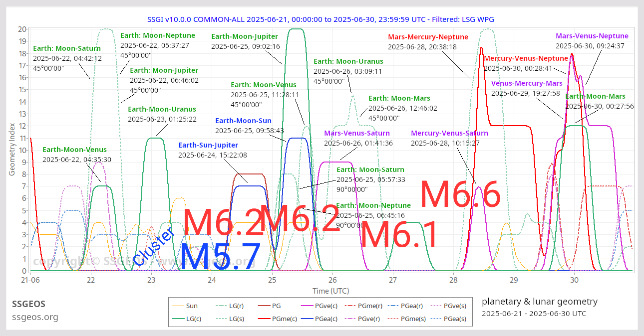
Task: Open the ssgeos.org link text
Action: pyautogui.click(x=35, y=317)
